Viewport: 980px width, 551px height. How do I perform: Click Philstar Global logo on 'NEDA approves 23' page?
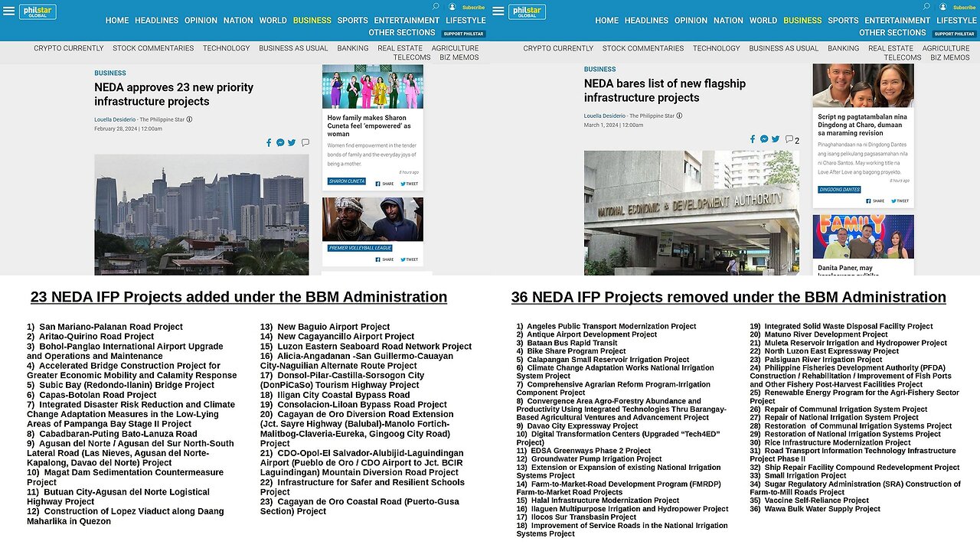pyautogui.click(x=38, y=11)
